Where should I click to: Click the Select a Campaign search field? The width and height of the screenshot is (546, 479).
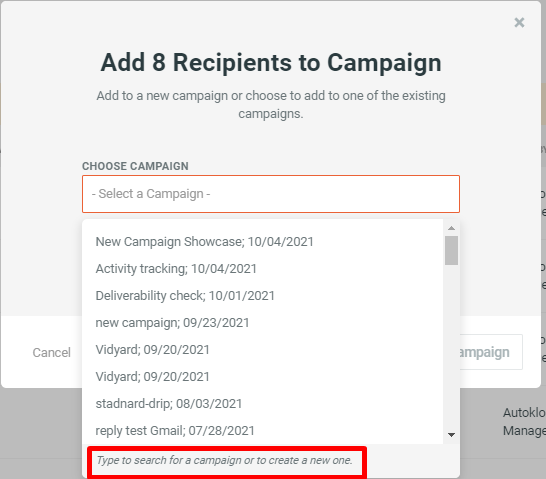tap(271, 194)
